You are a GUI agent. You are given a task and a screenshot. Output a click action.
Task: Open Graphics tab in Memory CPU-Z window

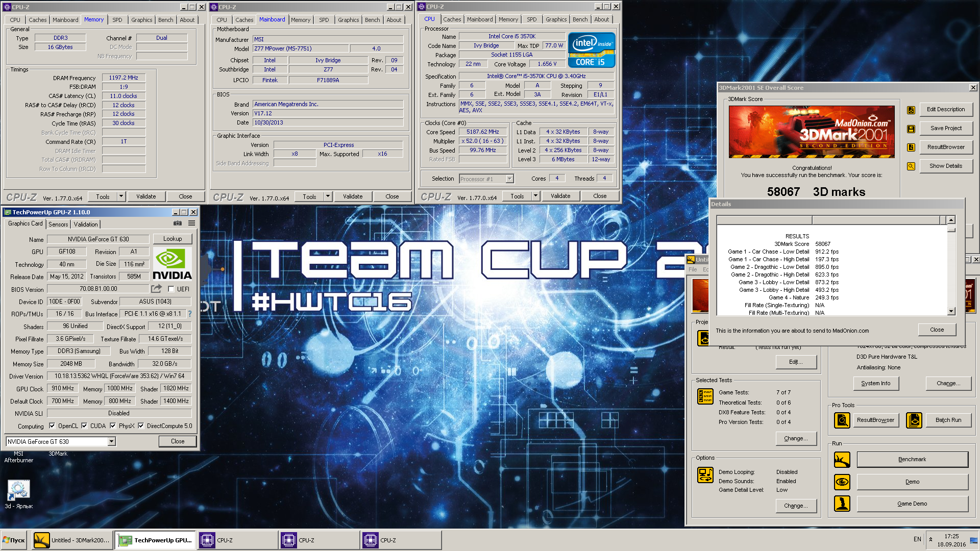coord(142,20)
